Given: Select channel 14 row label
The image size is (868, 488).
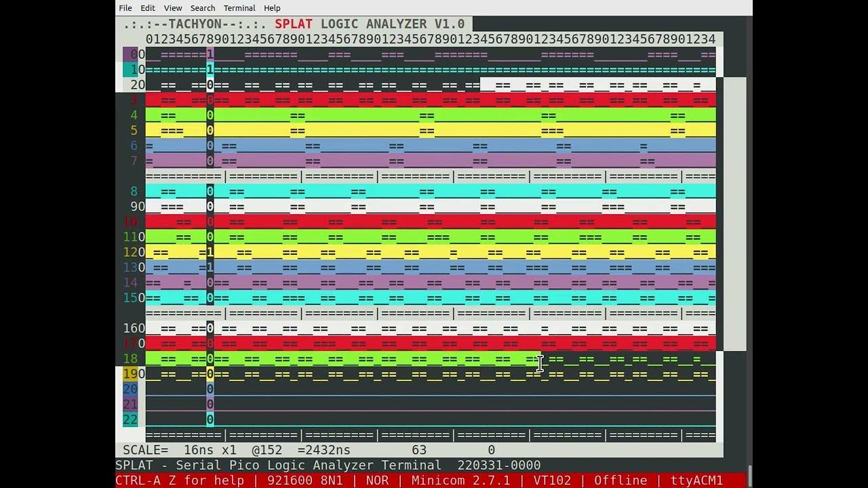Looking at the screenshot, I should tap(130, 283).
